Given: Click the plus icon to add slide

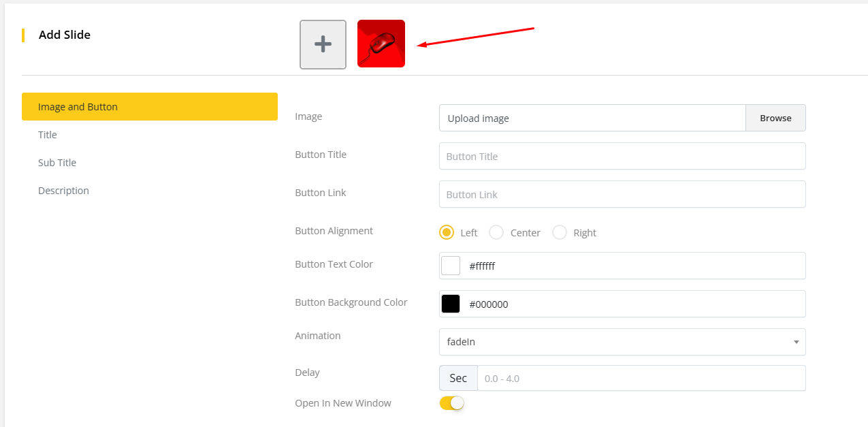Looking at the screenshot, I should 323,44.
